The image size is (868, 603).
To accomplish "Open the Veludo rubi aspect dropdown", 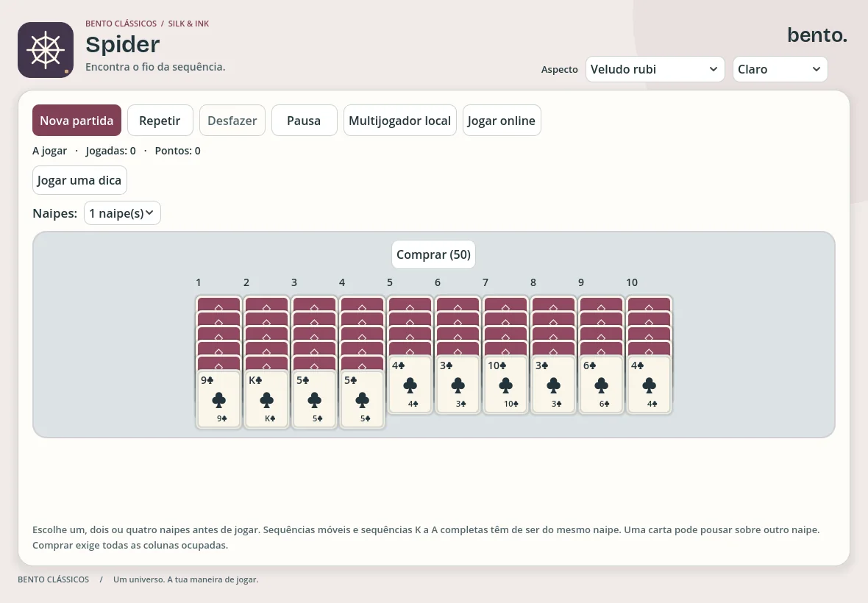I will tap(655, 69).
